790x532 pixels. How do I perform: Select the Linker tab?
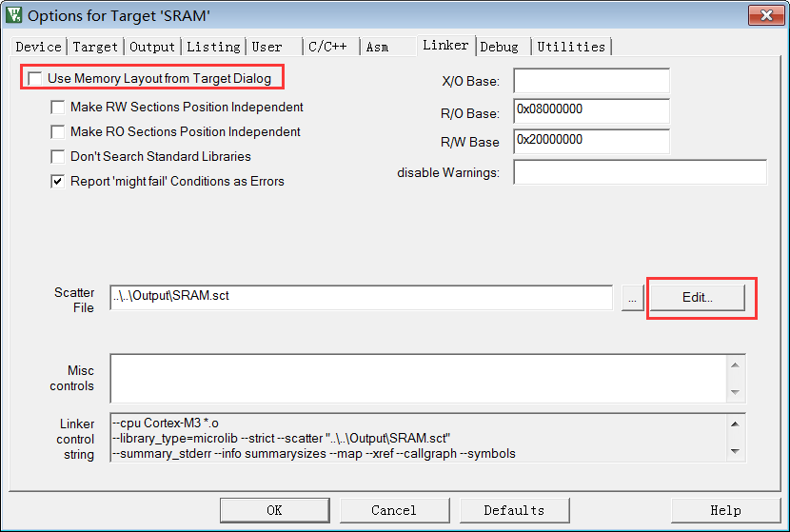tap(445, 46)
